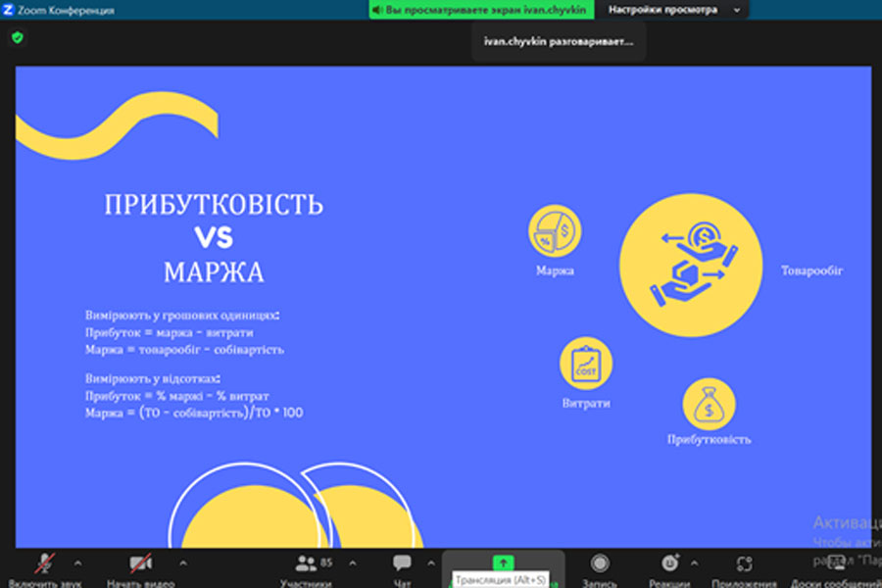Expand reactions options arrow
The image size is (882, 588).
[x=694, y=563]
